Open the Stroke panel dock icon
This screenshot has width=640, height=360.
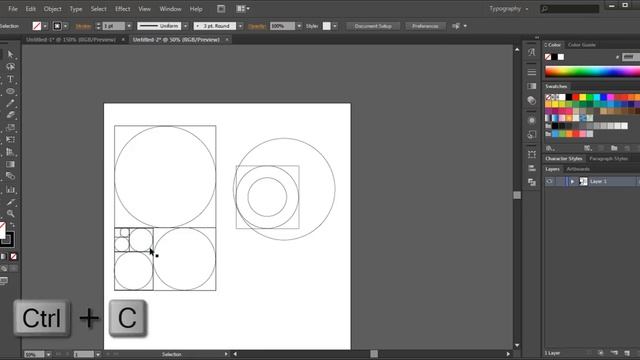531,72
